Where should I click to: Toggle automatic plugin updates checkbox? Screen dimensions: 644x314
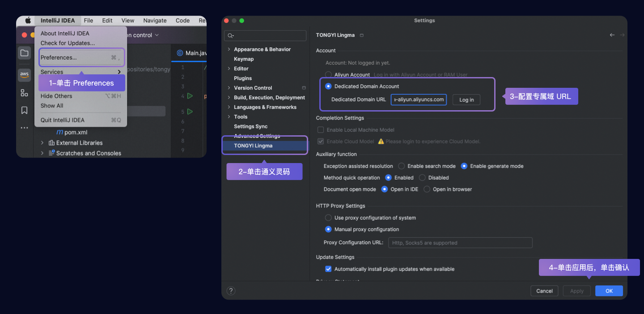click(x=328, y=269)
